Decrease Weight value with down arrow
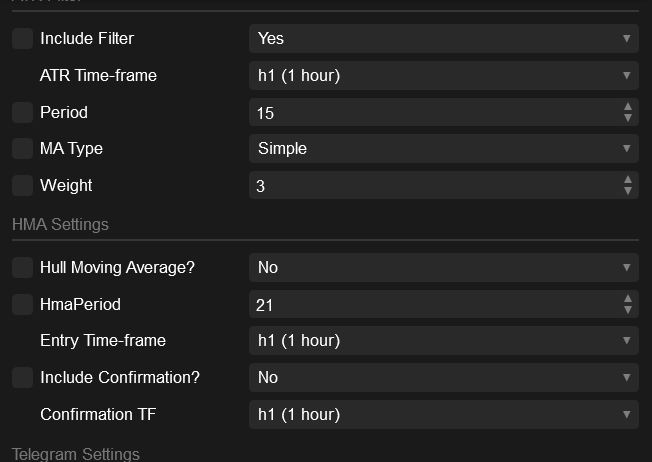Image resolution: width=652 pixels, height=462 pixels. click(x=627, y=191)
